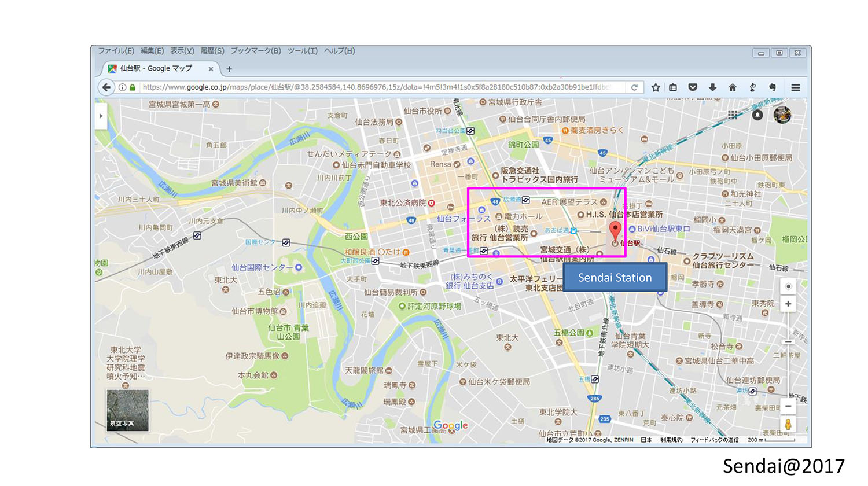Select 仙台フォーラス place label
Viewport: 868px width, 486px height.
tap(464, 219)
